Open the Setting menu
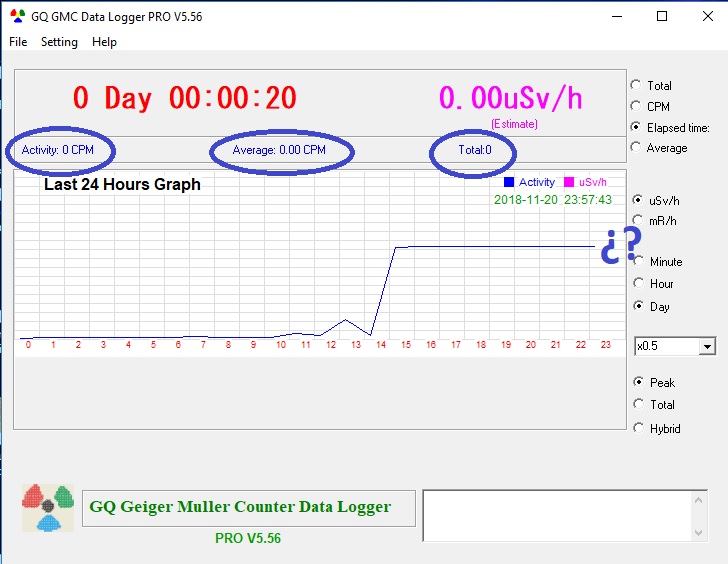 click(59, 42)
